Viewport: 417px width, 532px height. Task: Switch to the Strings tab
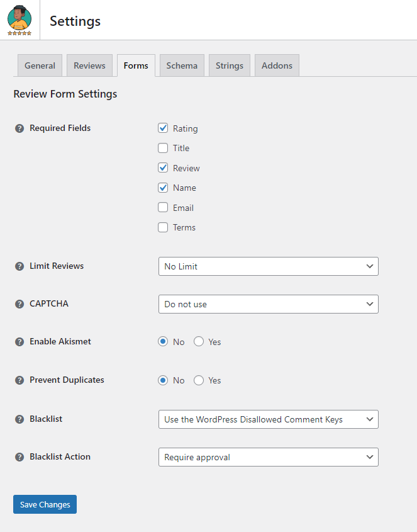pos(230,65)
